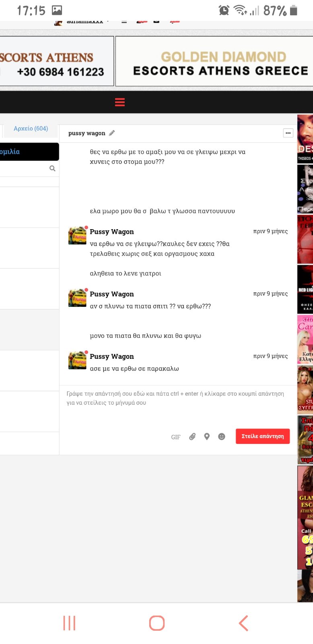Open the Golden Diamond Escorts banner
The height and width of the screenshot is (644, 313).
tap(214, 62)
